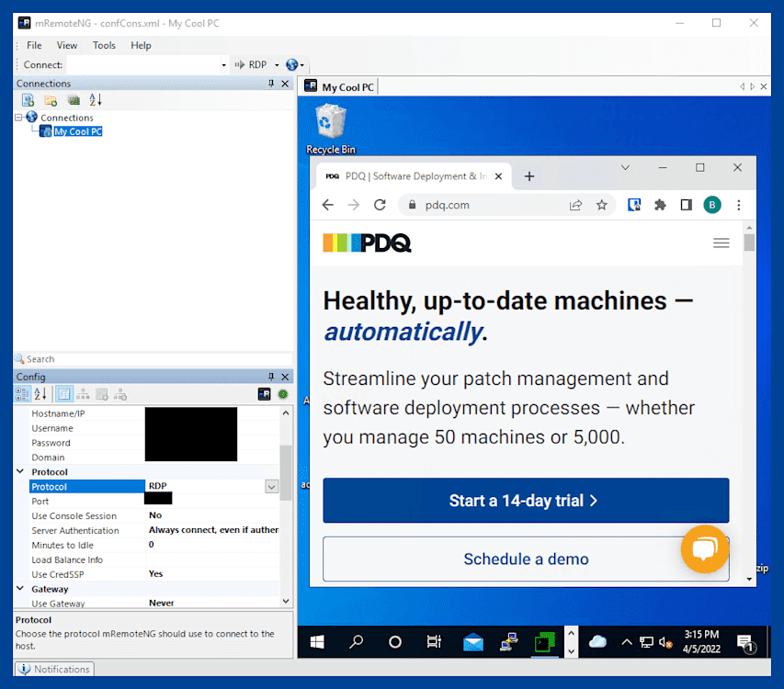Click the Config panel scroll down arrow

coord(286,602)
